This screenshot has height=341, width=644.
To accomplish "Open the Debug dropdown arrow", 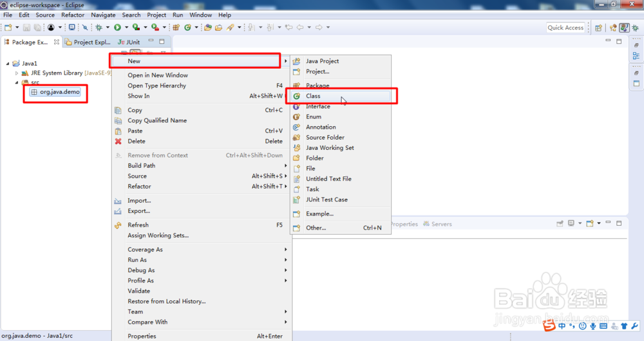I will (x=108, y=28).
